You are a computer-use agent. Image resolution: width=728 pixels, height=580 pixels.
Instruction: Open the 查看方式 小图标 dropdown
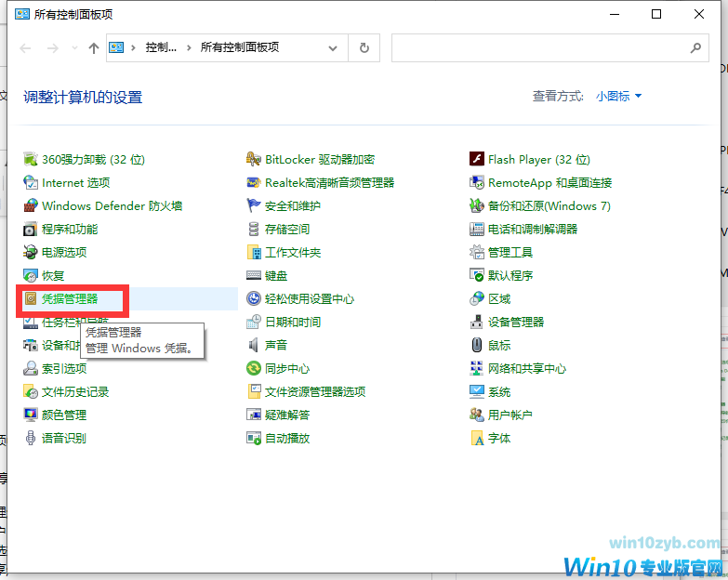(x=618, y=96)
